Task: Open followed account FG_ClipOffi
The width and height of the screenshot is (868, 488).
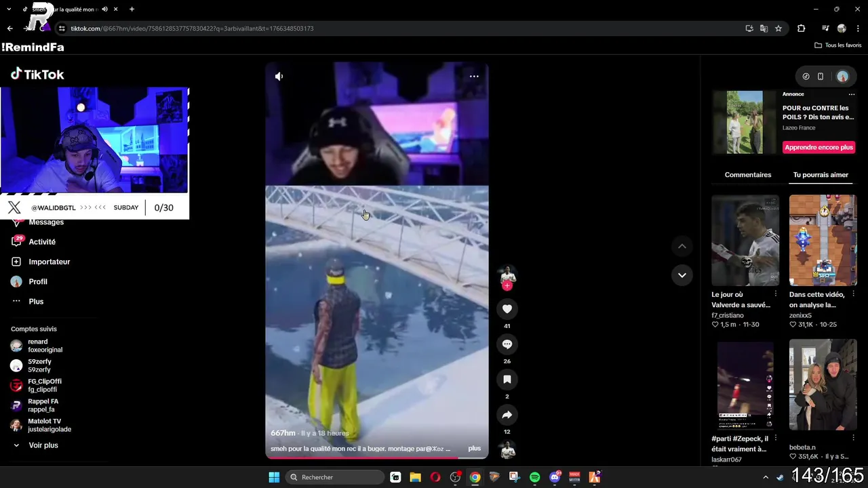Action: click(36, 385)
